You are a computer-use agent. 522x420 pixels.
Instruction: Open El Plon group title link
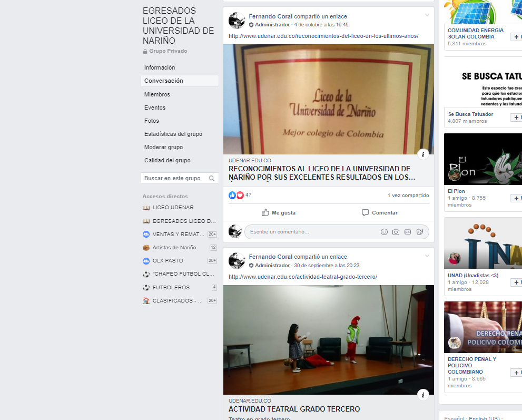coord(456,191)
